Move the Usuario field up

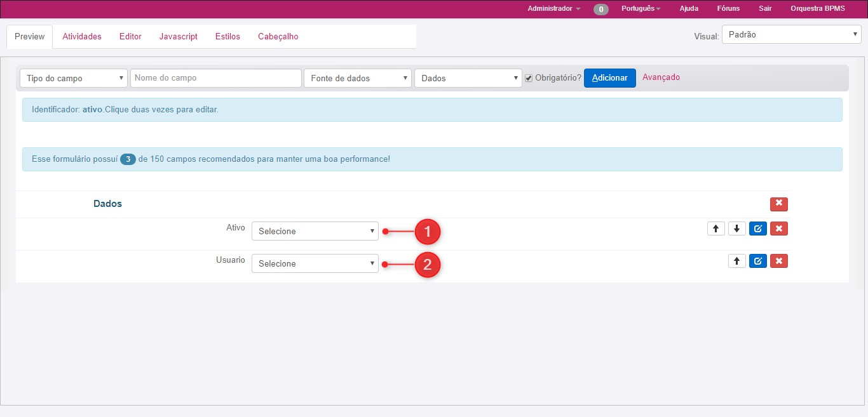pyautogui.click(x=736, y=261)
